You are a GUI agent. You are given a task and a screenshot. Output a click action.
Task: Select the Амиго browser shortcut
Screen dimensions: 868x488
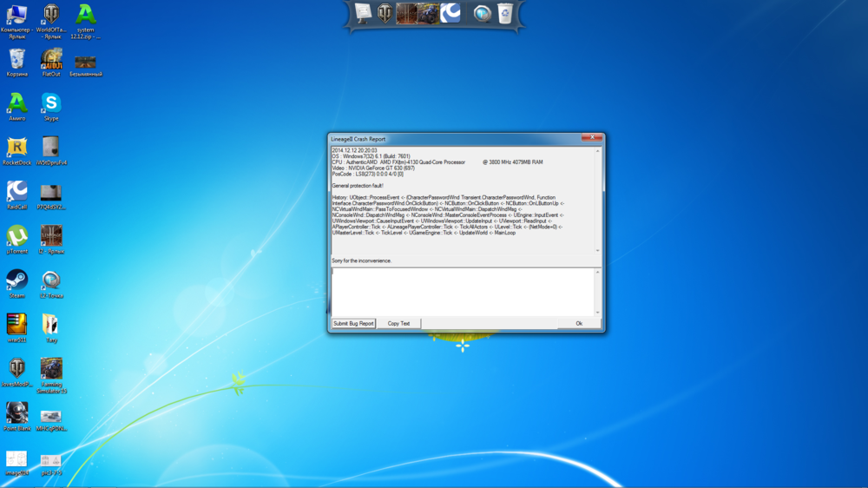16,103
